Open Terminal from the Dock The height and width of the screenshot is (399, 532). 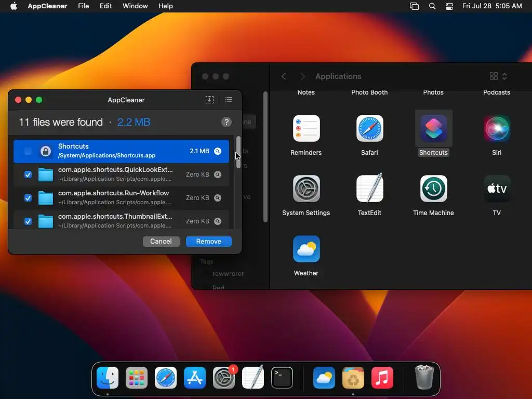282,378
